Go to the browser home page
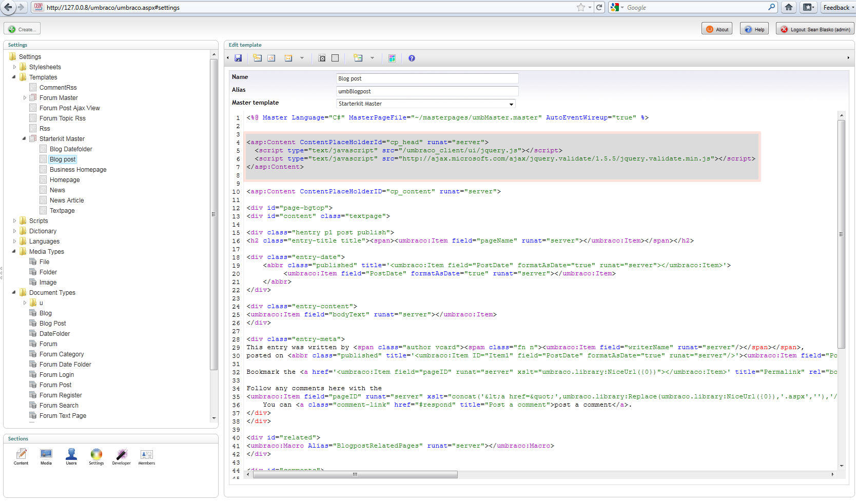Screen dimensions: 856x504 pyautogui.click(x=789, y=7)
